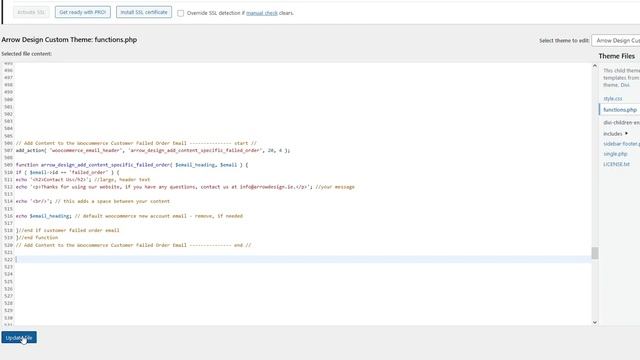The height and width of the screenshot is (360, 640).
Task: Open single.php in Theme Files
Action: (x=615, y=154)
